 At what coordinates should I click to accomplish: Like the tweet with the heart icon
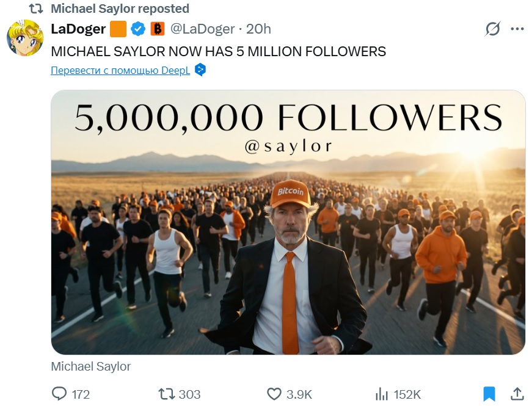pos(275,394)
